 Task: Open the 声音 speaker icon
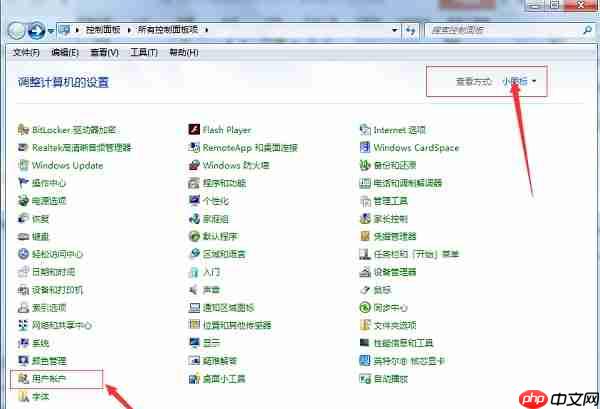tap(194, 290)
